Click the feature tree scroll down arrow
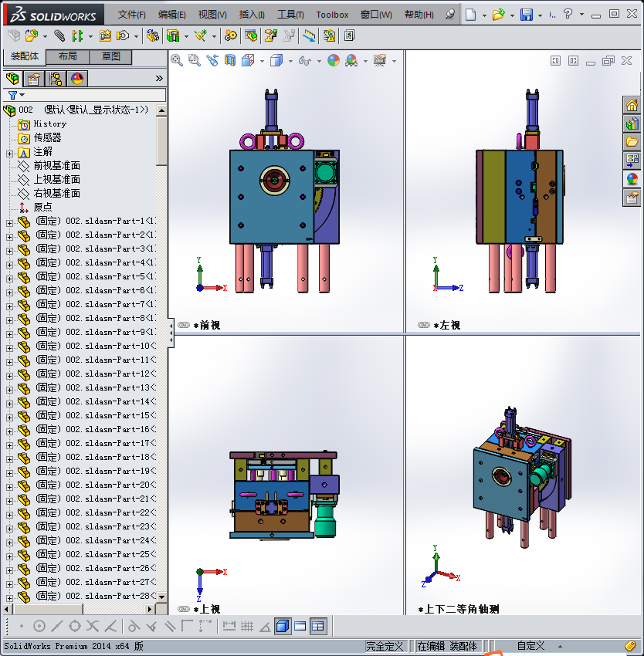Image resolution: width=644 pixels, height=656 pixels. click(161, 597)
